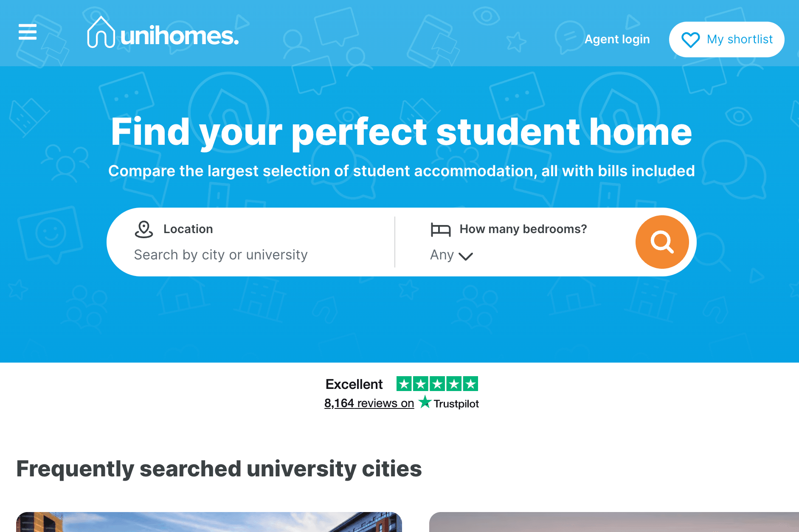Screen dimensions: 799x532
Task: Toggle shortlist heart on navigation bar
Action: 691,39
